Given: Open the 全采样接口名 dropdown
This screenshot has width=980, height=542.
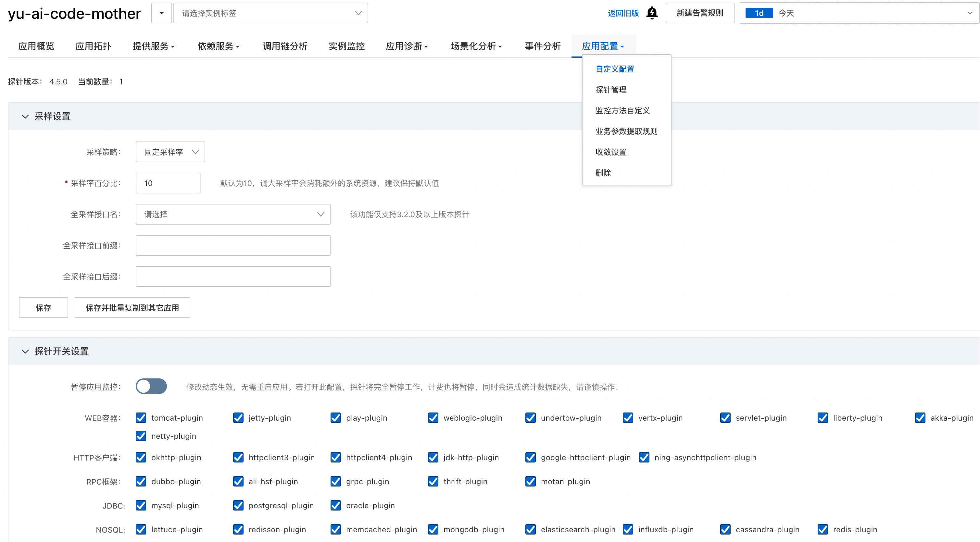Looking at the screenshot, I should point(233,214).
